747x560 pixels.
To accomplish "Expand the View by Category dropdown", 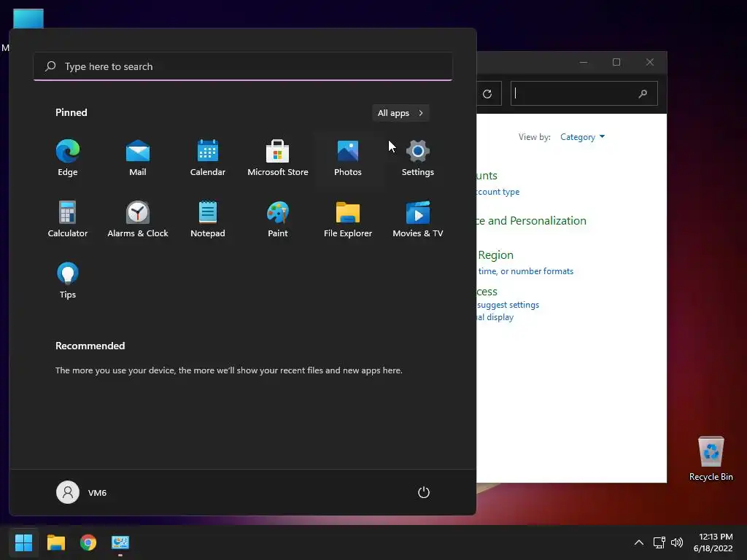I will point(582,137).
